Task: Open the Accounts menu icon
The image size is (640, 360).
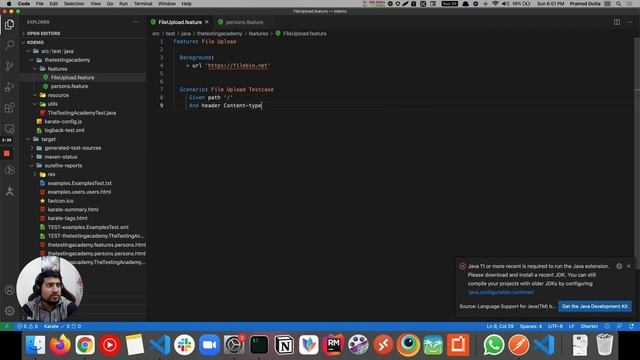Action: tap(9, 290)
